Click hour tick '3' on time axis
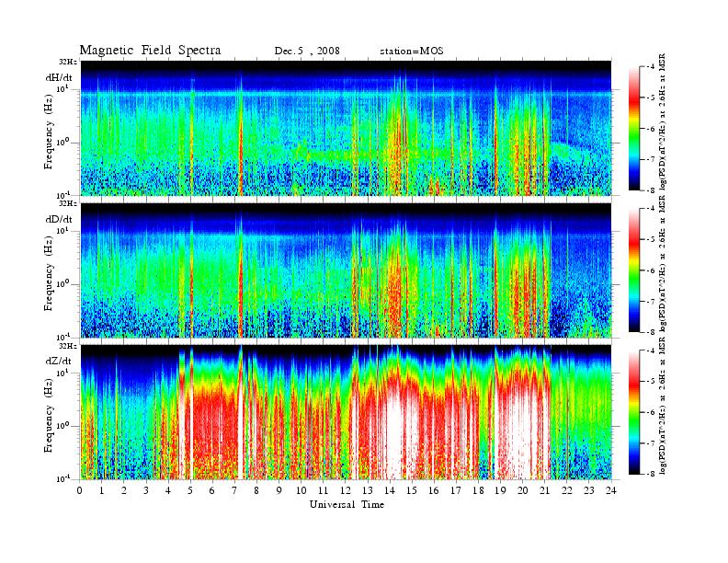The width and height of the screenshot is (728, 563). tap(146, 490)
